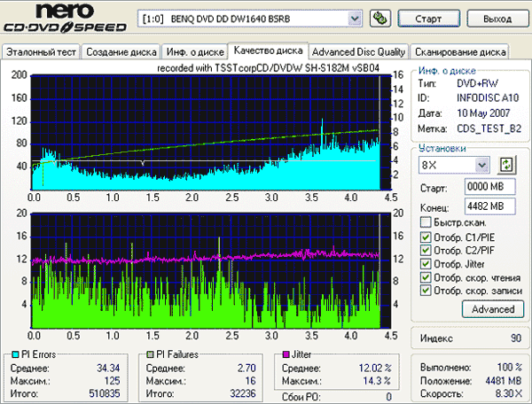Click the Скорость 8.30X value

[x=509, y=393]
